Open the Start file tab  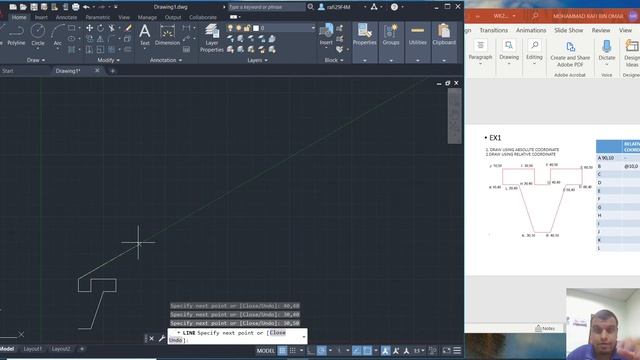point(8,71)
